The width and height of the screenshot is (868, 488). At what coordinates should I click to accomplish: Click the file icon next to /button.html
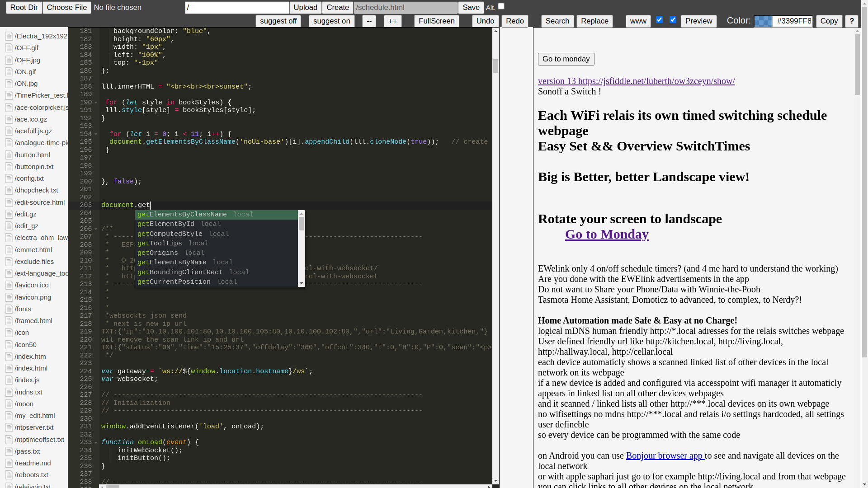point(9,155)
